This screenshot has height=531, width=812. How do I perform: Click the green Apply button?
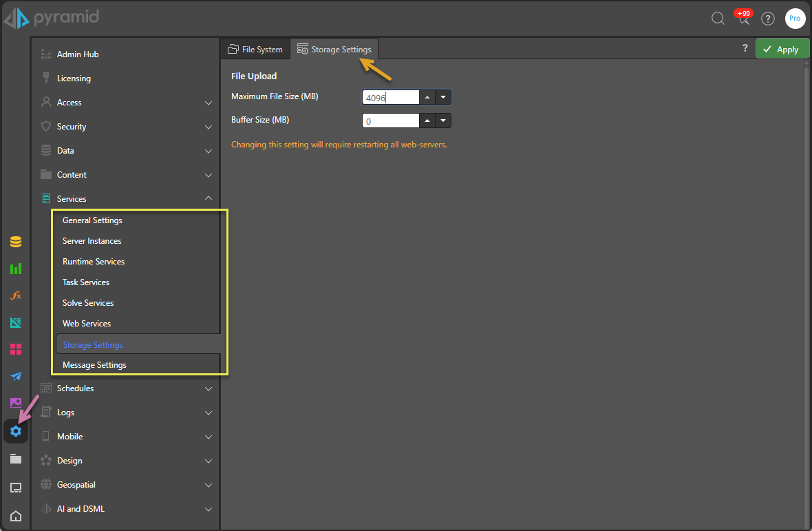(x=782, y=49)
